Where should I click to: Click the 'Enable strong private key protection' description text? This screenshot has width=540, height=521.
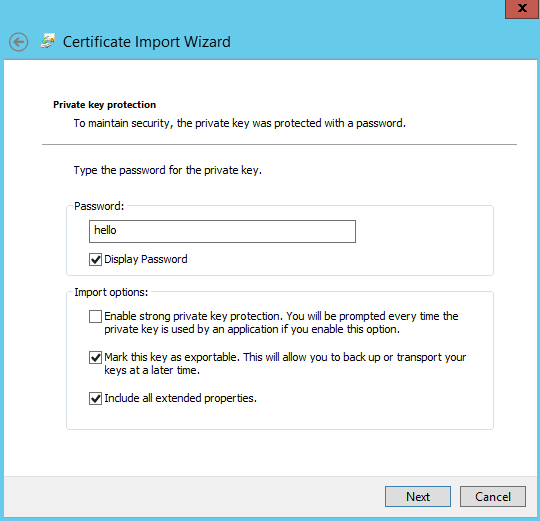click(x=281, y=323)
